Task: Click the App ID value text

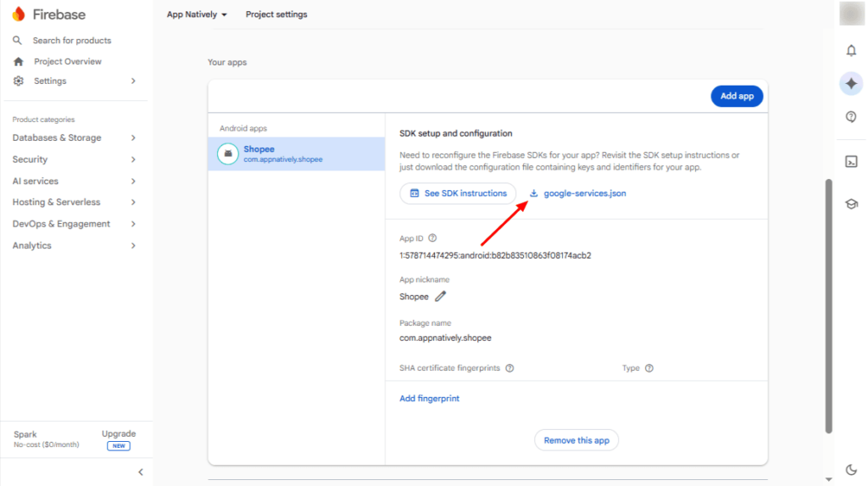Action: point(495,255)
